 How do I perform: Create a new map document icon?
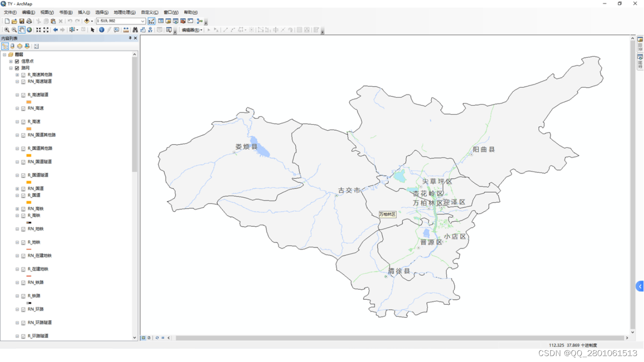pyautogui.click(x=7, y=21)
